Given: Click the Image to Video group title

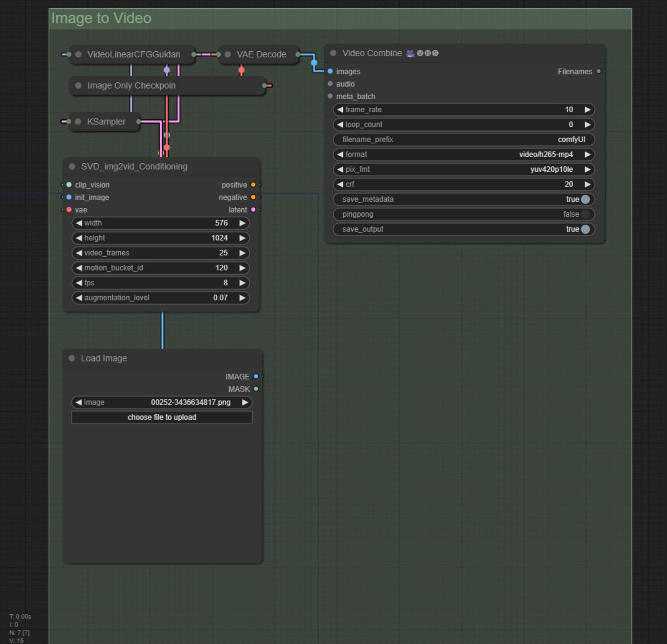Looking at the screenshot, I should coord(101,18).
